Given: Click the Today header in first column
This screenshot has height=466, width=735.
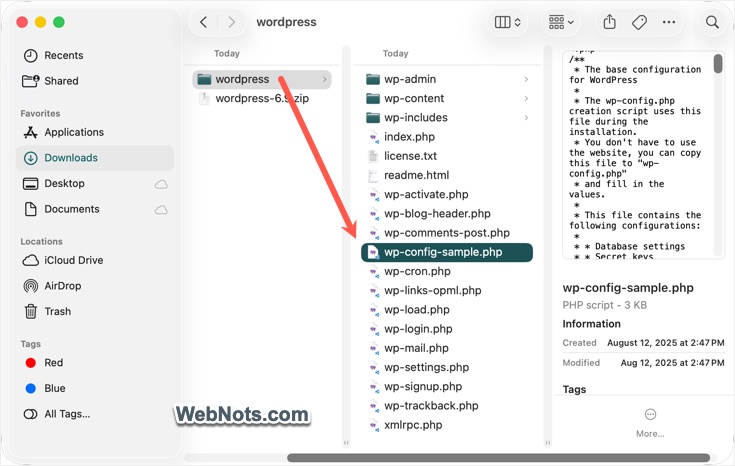Looking at the screenshot, I should pyautogui.click(x=227, y=53).
